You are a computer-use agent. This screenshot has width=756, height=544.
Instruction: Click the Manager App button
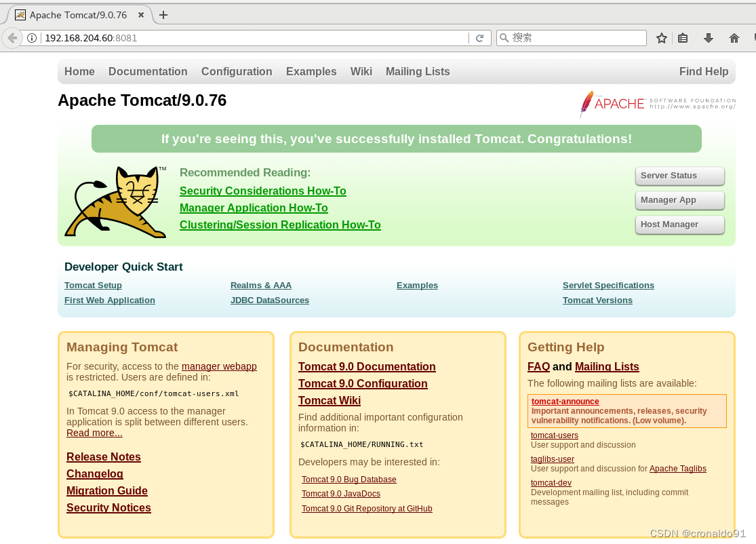click(x=680, y=199)
